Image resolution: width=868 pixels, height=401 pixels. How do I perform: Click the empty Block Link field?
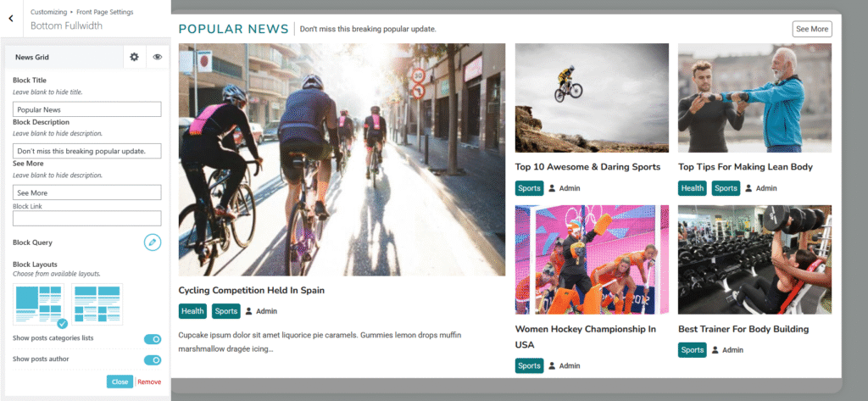pyautogui.click(x=86, y=219)
